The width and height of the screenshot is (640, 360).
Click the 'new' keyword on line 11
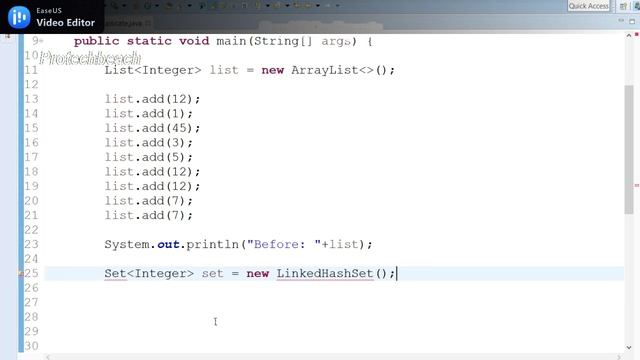point(273,70)
